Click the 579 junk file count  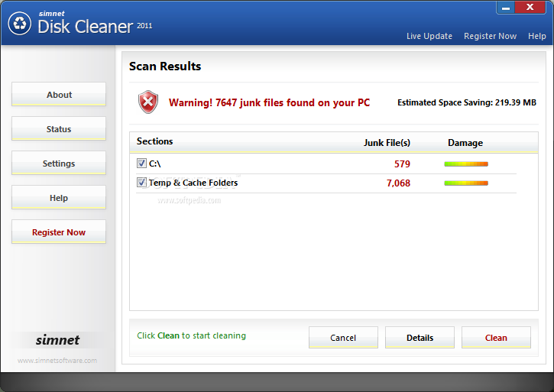pyautogui.click(x=402, y=164)
